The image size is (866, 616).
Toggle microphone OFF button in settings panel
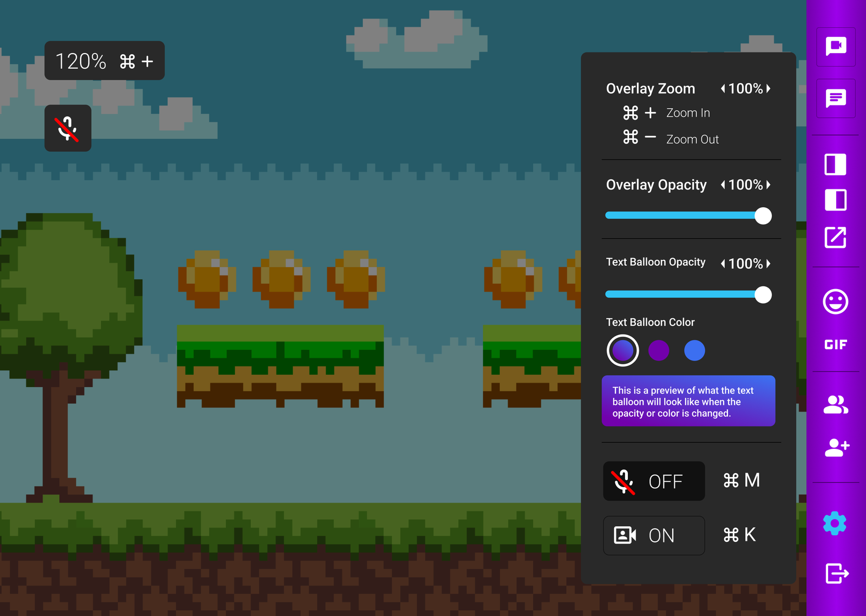click(654, 481)
